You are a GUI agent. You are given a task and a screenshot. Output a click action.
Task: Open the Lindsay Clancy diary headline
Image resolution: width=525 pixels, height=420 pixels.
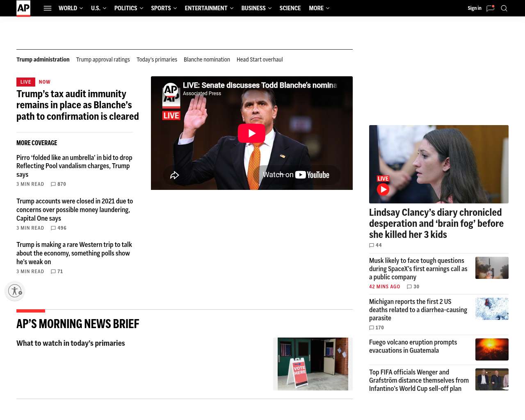(436, 224)
